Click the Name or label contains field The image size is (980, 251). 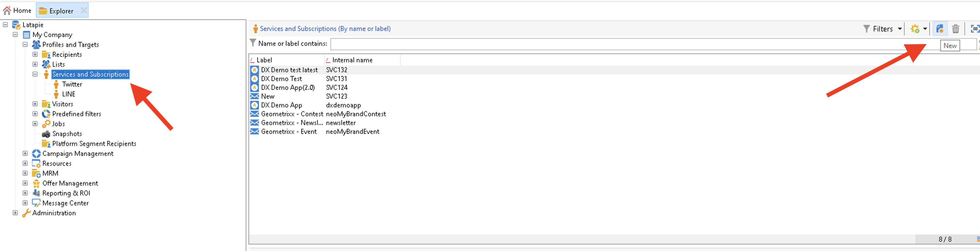pos(653,44)
